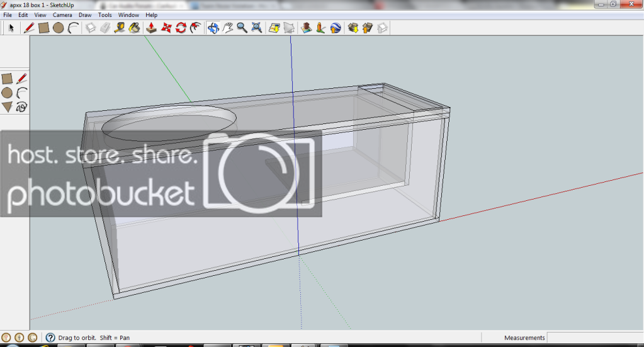The height and width of the screenshot is (347, 644).
Task: Select the Rectangle tool in left Drawing toolbar
Action: (x=7, y=79)
